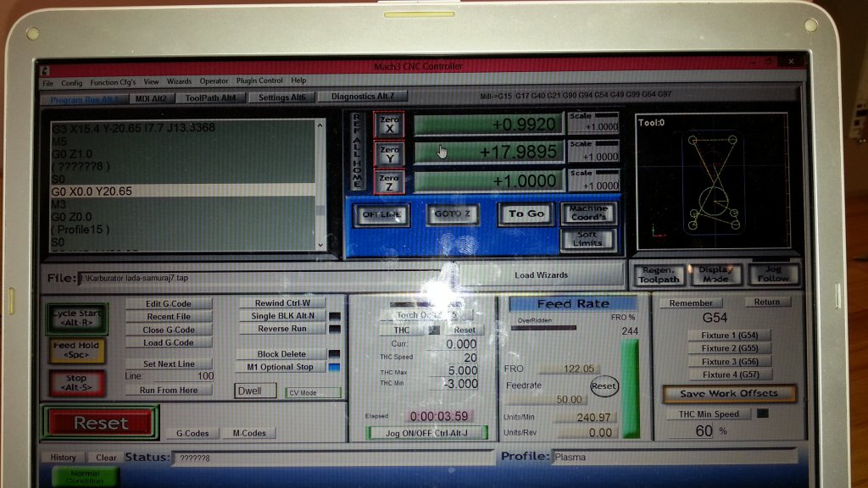This screenshot has width=868, height=488.
Task: Click the green FRO percentage bar
Action: click(x=630, y=388)
